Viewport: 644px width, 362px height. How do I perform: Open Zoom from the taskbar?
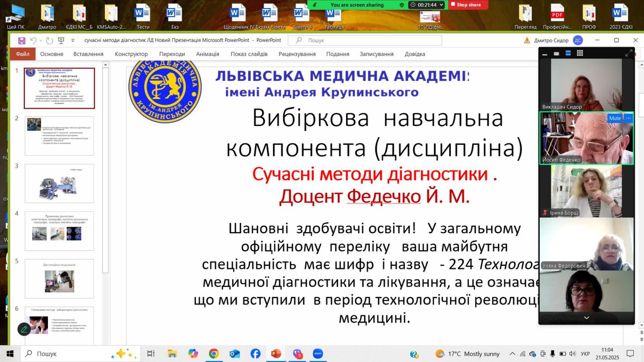(x=318, y=354)
